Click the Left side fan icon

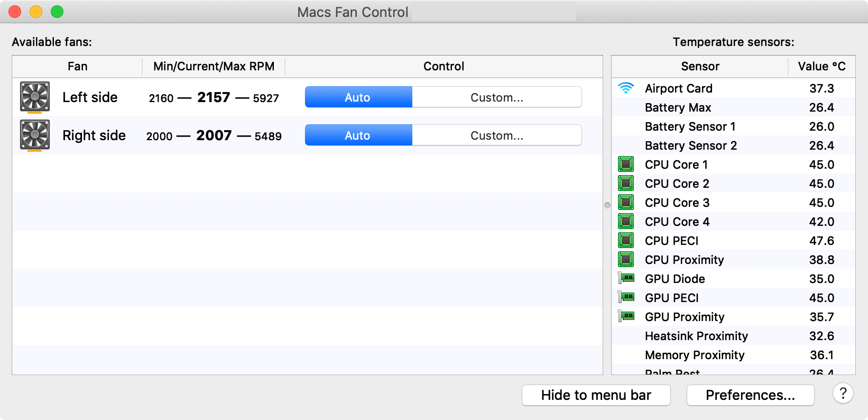pyautogui.click(x=35, y=97)
